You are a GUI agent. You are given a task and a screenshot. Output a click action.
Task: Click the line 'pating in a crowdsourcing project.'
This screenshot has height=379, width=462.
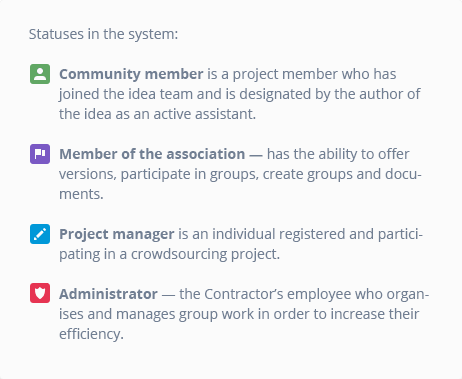click(169, 254)
